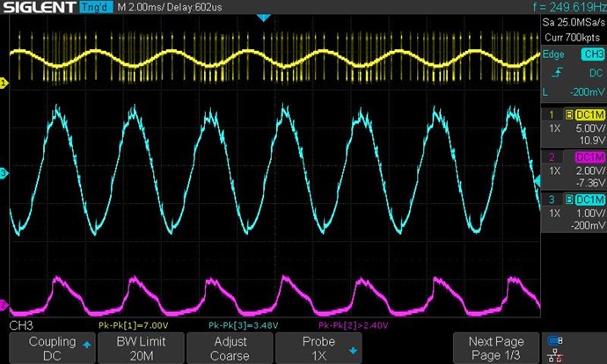The height and width of the screenshot is (364, 607).
Task: Click the SIGLENT logo
Action: pos(39,7)
